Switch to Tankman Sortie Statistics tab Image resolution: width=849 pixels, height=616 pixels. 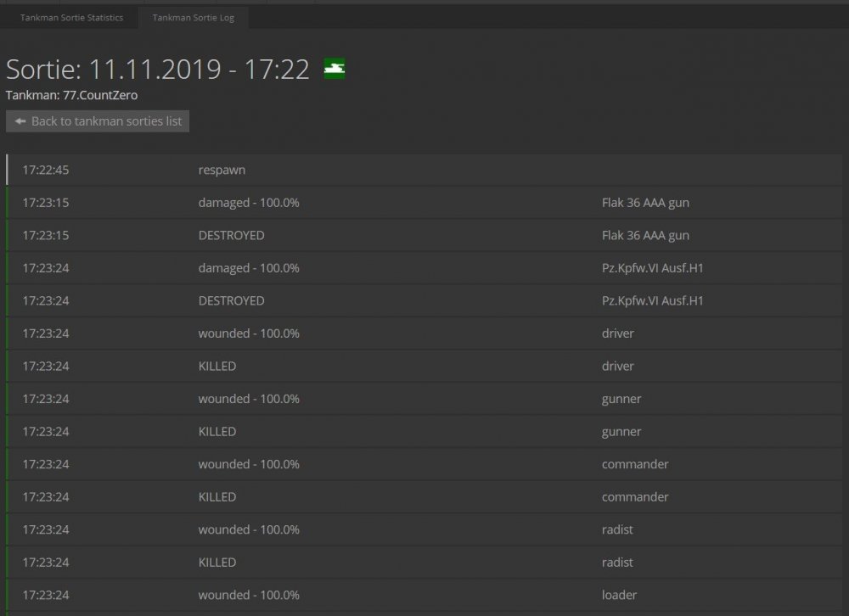click(x=71, y=18)
